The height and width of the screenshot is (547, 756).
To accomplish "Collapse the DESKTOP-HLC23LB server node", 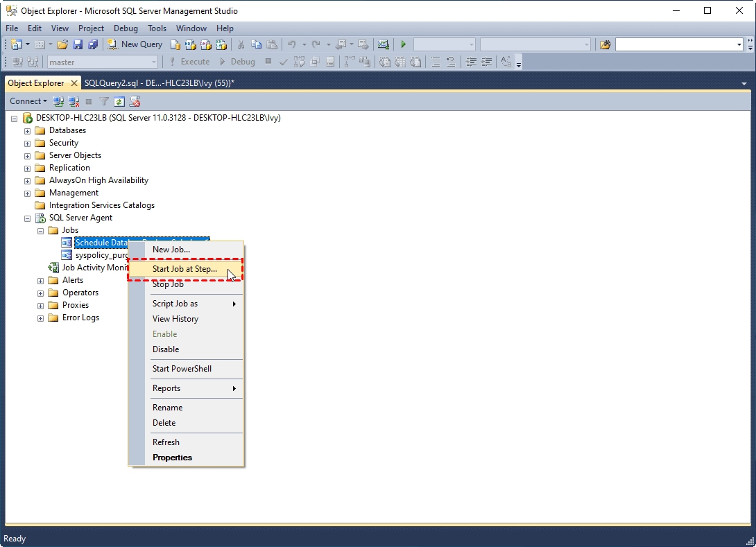I will point(15,119).
